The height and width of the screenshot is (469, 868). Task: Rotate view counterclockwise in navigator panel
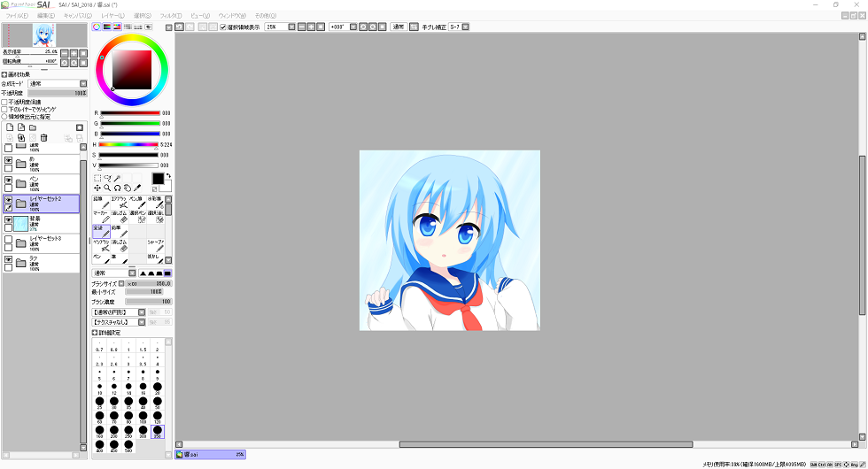tap(65, 63)
